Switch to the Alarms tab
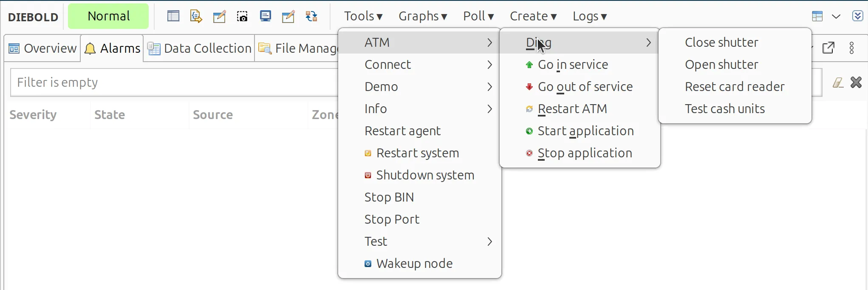Image resolution: width=868 pixels, height=290 pixels. click(x=112, y=48)
